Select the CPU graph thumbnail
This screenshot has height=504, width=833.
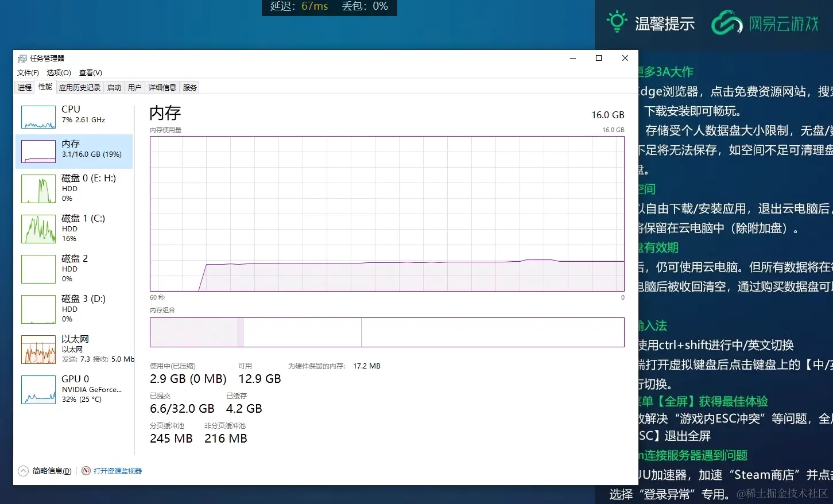38,117
